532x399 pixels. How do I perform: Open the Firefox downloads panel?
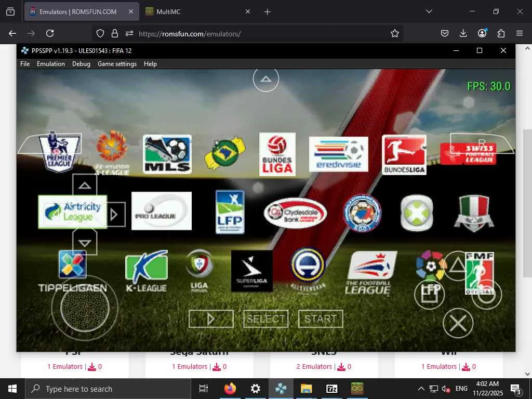click(x=463, y=33)
